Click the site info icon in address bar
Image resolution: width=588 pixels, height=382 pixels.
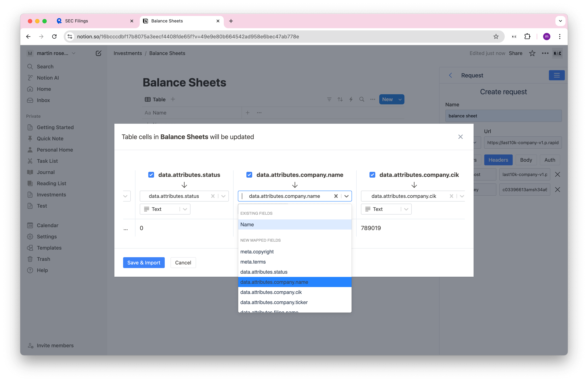(70, 37)
